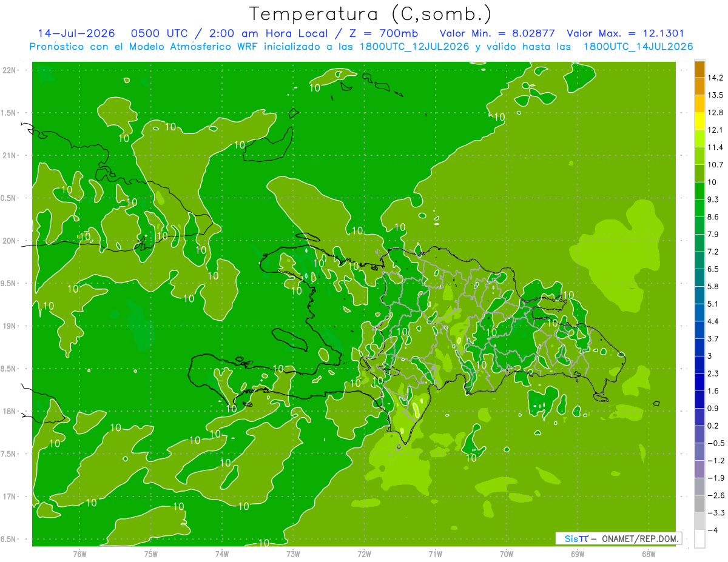This screenshot has width=728, height=562.
Task: Click the colorbar value '14.2'
Action: point(715,78)
